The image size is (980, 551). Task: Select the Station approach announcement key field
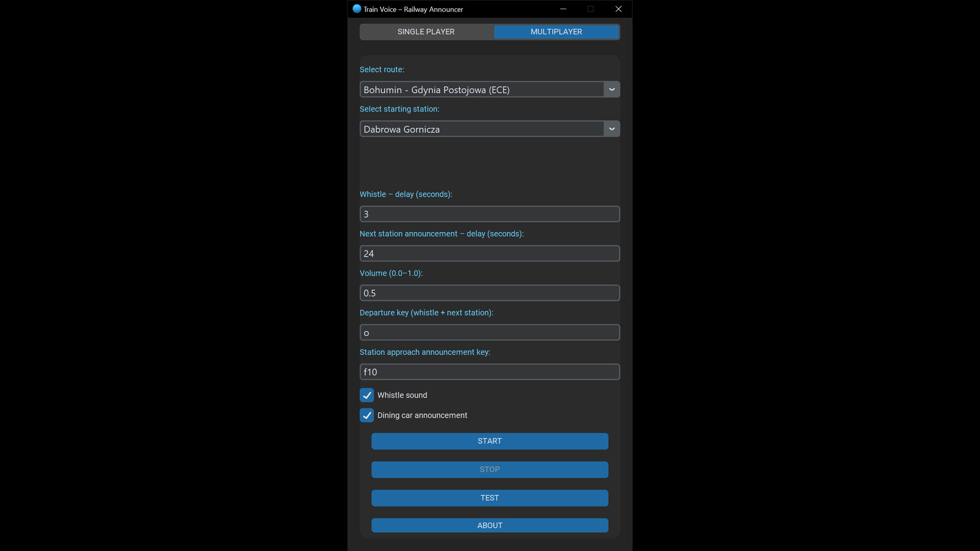coord(489,372)
